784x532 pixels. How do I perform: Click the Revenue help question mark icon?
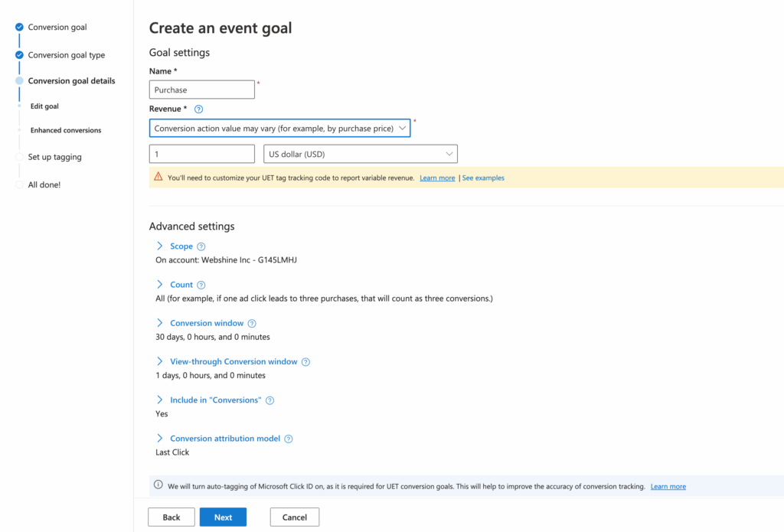[198, 109]
